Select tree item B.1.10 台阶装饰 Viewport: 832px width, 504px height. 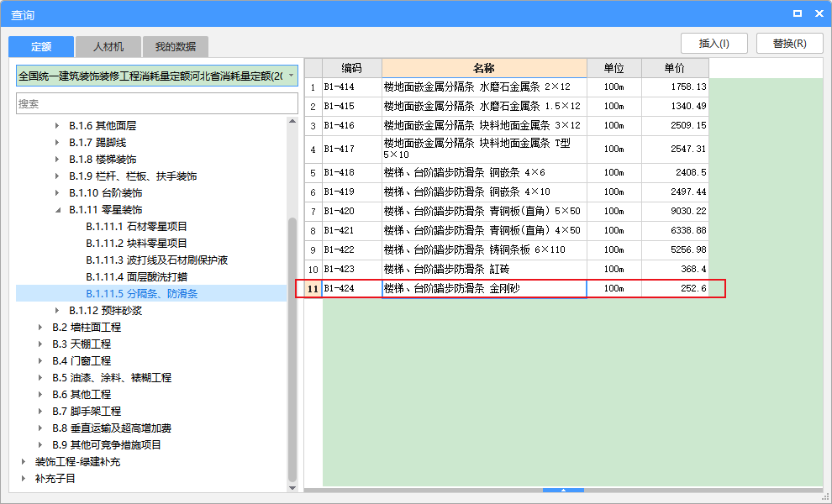pyautogui.click(x=106, y=193)
